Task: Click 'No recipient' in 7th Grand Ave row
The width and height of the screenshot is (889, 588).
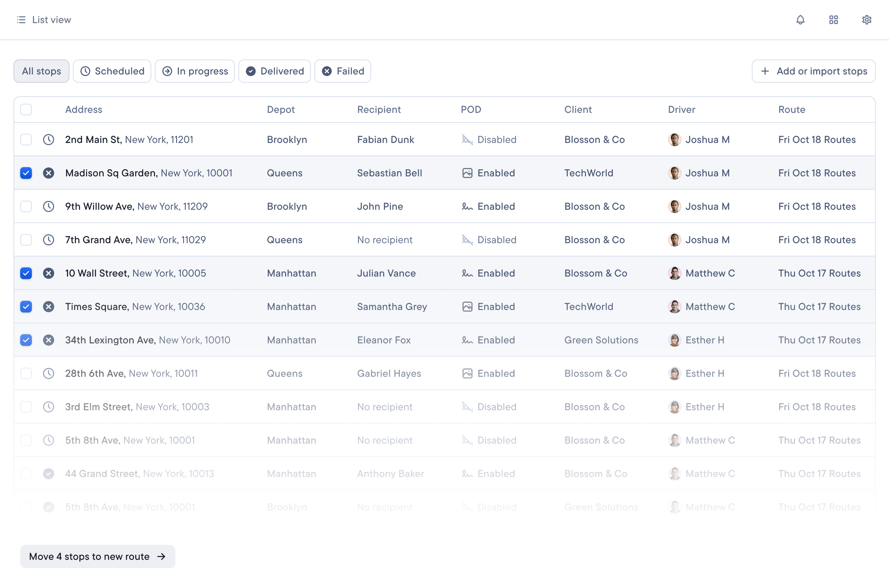Action: 385,240
